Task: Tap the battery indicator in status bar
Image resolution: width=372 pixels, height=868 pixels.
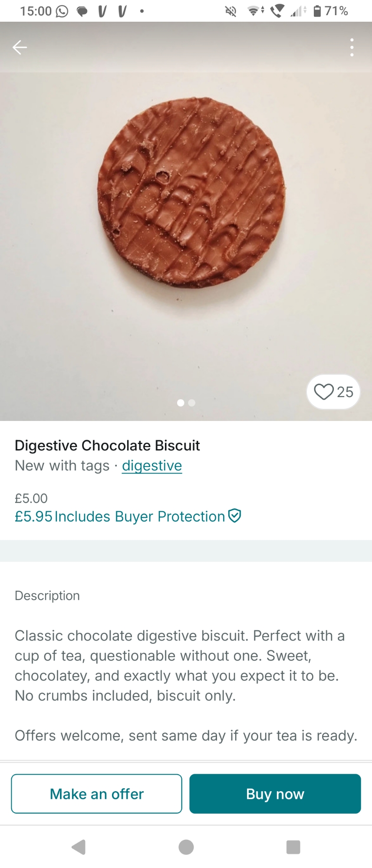Action: click(x=317, y=11)
